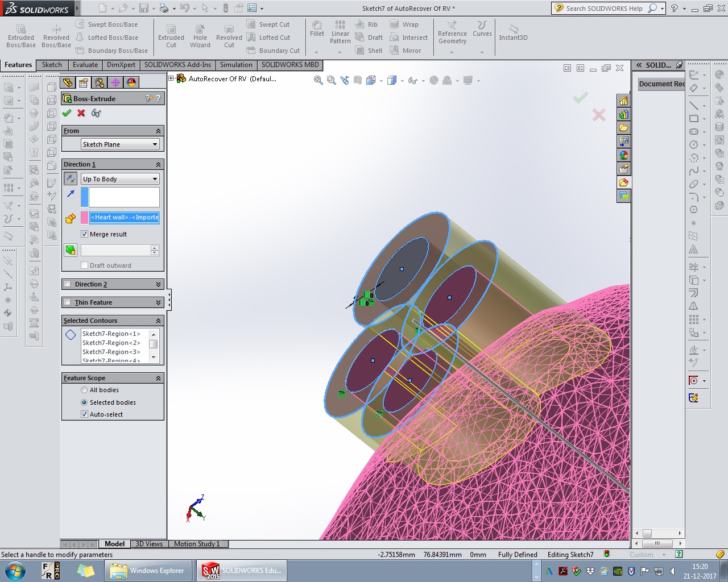
Task: Click the Detailed Preview glasses icon
Action: pos(96,113)
